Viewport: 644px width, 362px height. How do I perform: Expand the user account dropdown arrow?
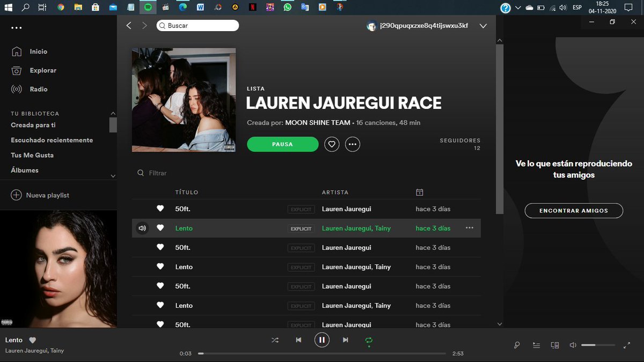coord(483,26)
